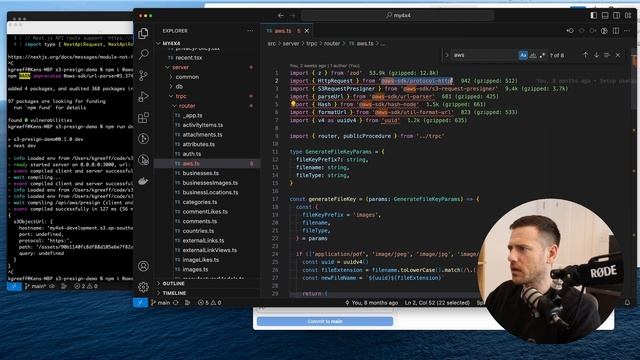Screen dimensions: 640x360
Task: Click main branch in rear window status bar
Action: [35, 286]
